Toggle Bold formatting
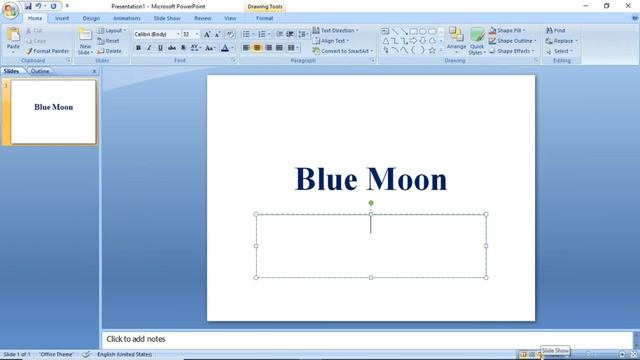640x360 pixels. coord(138,48)
